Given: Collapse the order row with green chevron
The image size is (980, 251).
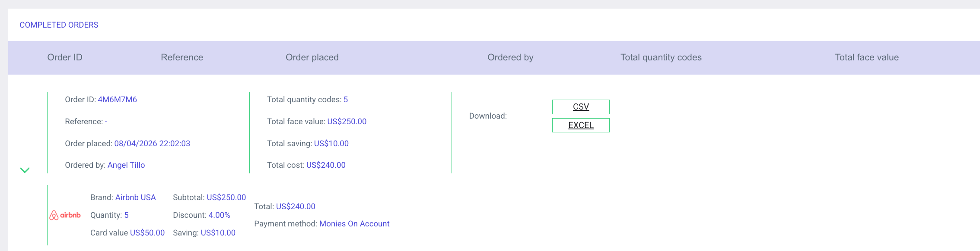Looking at the screenshot, I should click(x=25, y=170).
